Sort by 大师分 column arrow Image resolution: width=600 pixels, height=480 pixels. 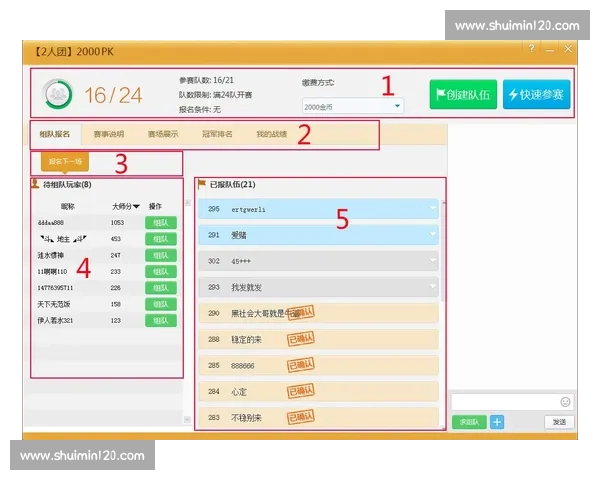tap(136, 206)
